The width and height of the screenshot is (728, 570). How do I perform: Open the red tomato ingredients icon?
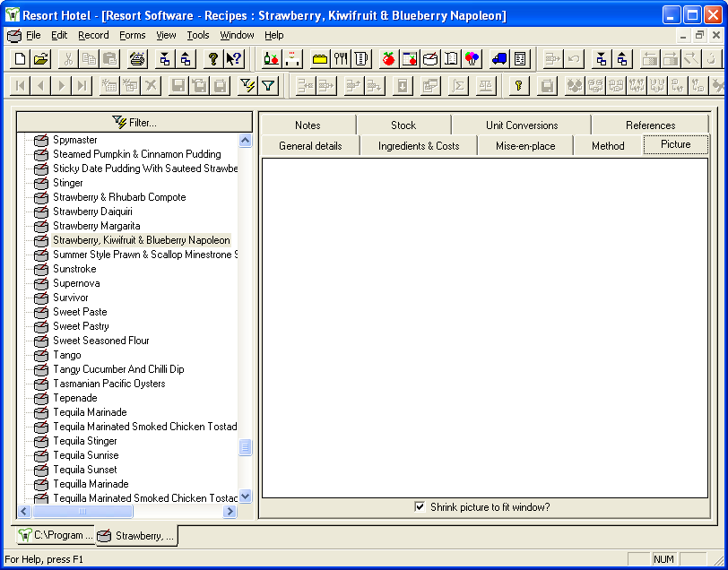pos(389,59)
